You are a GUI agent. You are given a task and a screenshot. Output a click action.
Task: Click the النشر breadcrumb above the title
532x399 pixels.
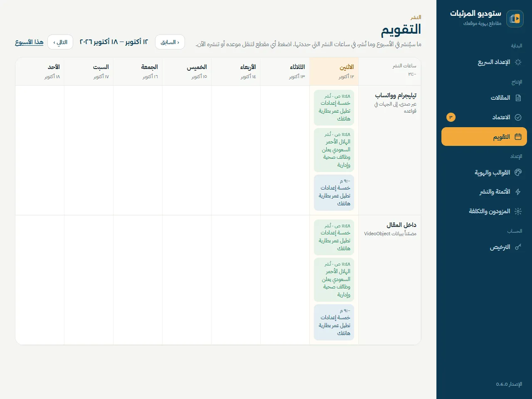(x=416, y=17)
